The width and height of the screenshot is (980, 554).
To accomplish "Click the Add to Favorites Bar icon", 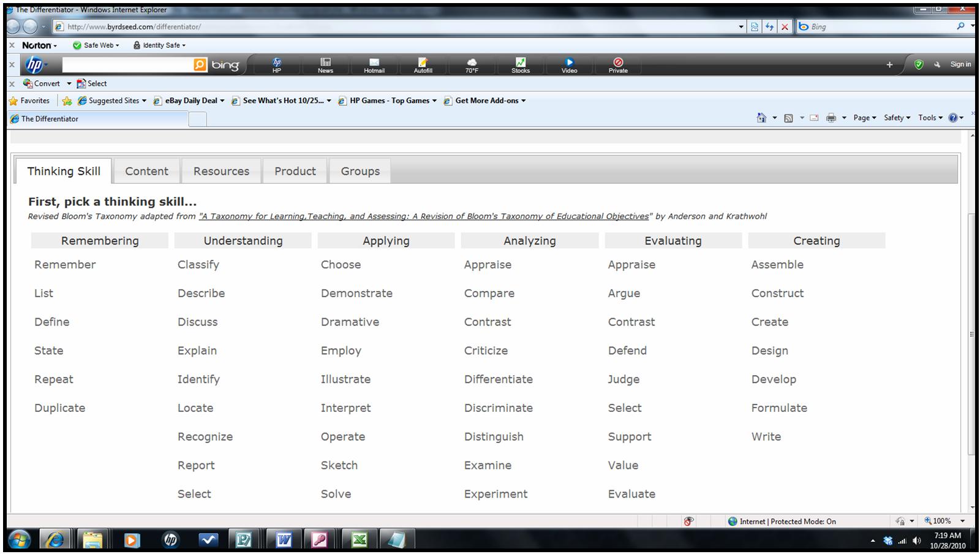I will 67,101.
